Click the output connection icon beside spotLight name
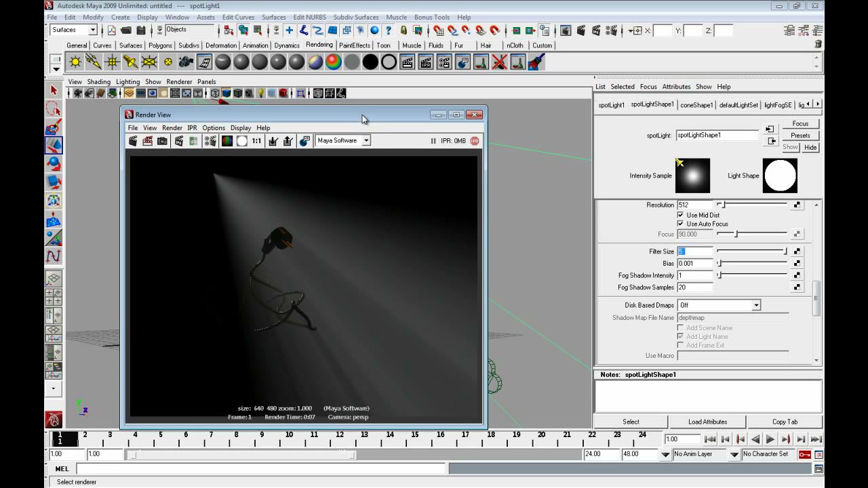This screenshot has width=868, height=488. (771, 141)
